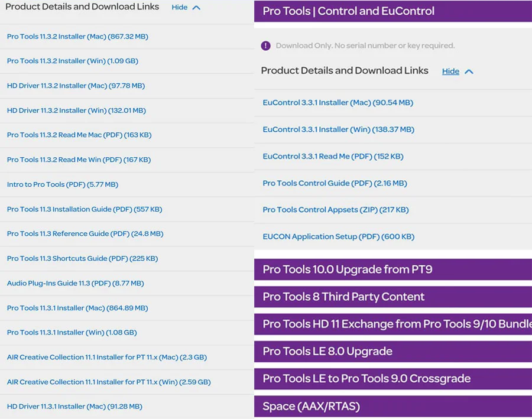532x419 pixels.
Task: Click the underlined Hide link under EuControl
Action: 450,72
